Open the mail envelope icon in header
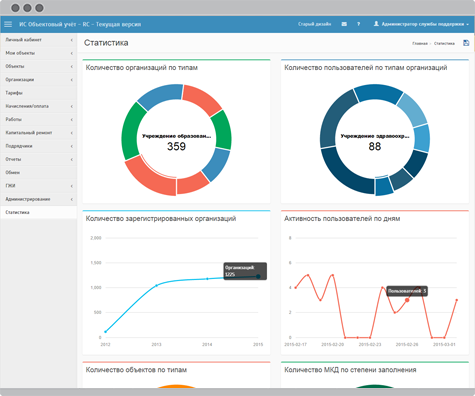The image size is (475, 396). coord(344,24)
